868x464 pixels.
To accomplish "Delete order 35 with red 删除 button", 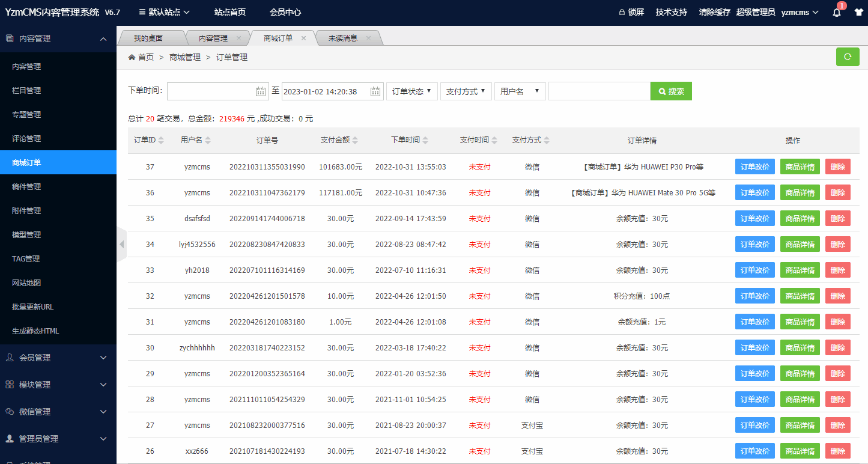I will coord(837,218).
